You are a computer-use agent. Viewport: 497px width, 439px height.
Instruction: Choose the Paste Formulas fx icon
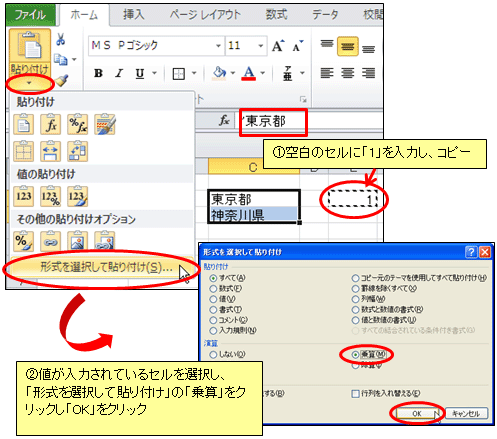[x=51, y=124]
